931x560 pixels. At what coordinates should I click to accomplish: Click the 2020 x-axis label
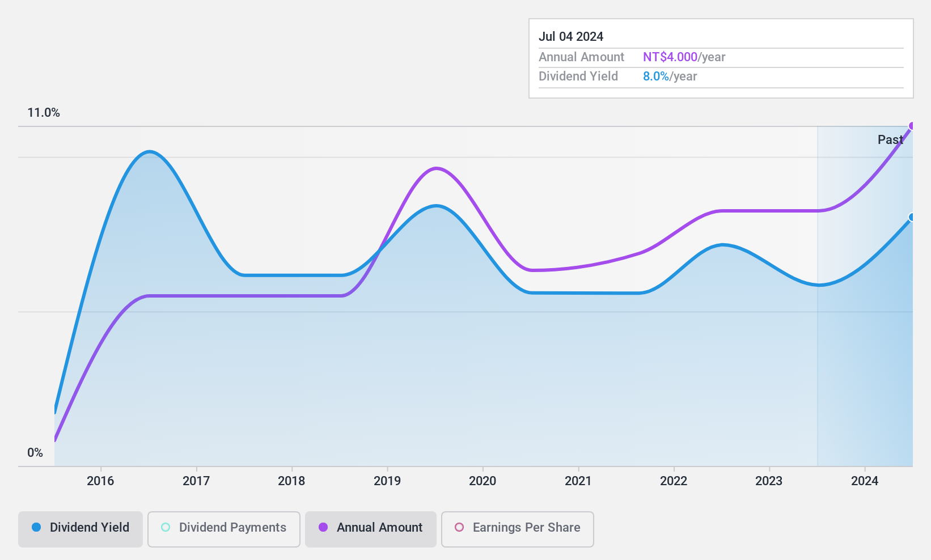pyautogui.click(x=483, y=481)
